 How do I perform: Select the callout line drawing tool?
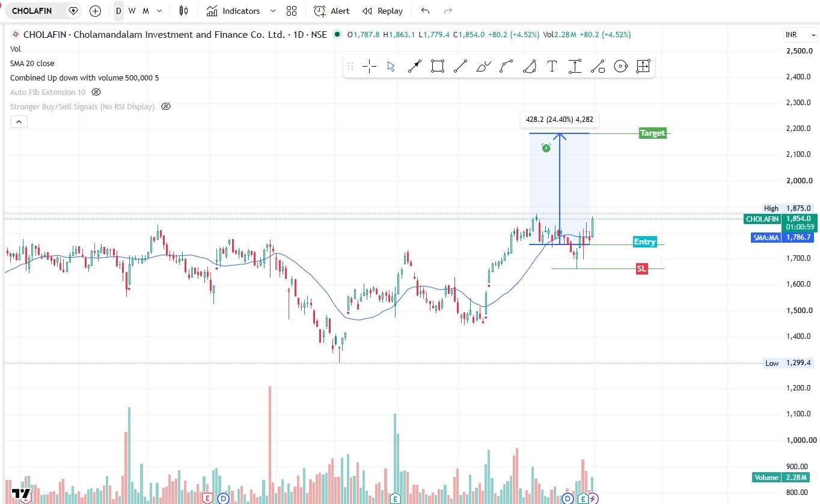[598, 66]
